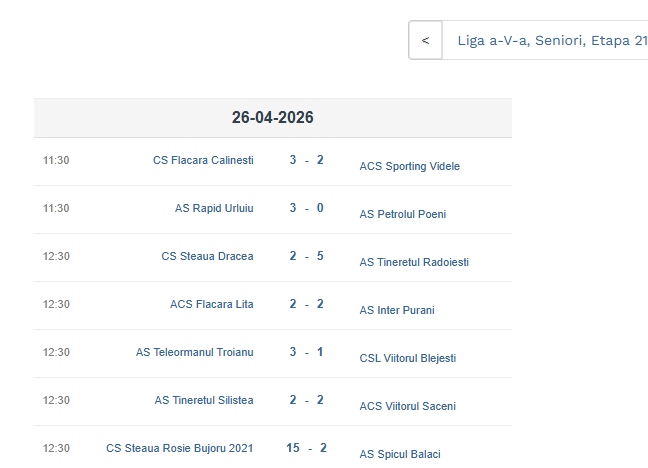
Task: Click the 26-04-2026 date header
Action: [273, 118]
